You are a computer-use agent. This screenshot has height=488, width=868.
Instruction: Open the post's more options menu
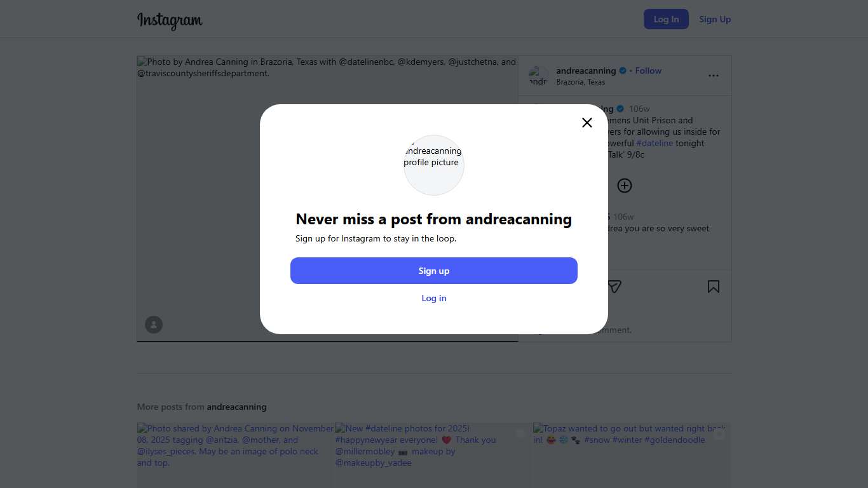click(714, 76)
